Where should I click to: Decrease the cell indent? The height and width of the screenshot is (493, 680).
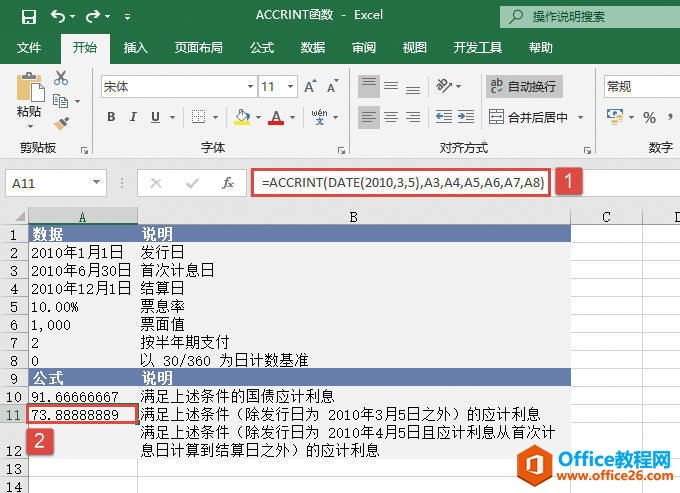pos(444,117)
